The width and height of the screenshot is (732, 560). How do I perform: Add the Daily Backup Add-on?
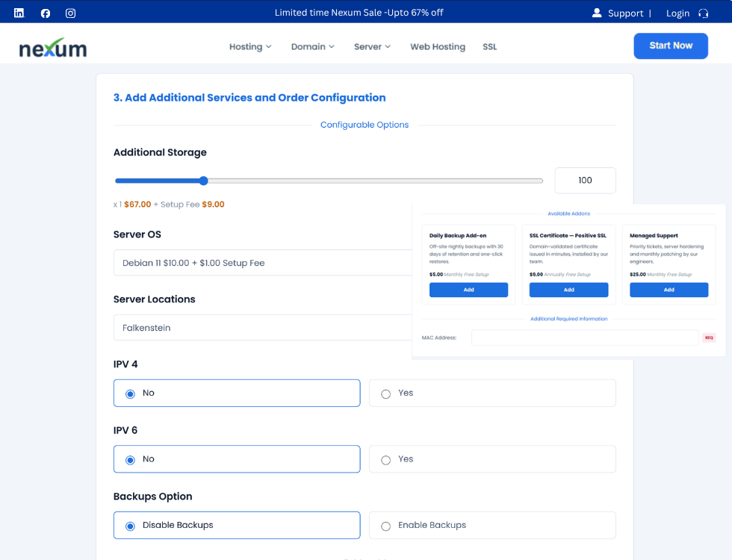tap(469, 290)
